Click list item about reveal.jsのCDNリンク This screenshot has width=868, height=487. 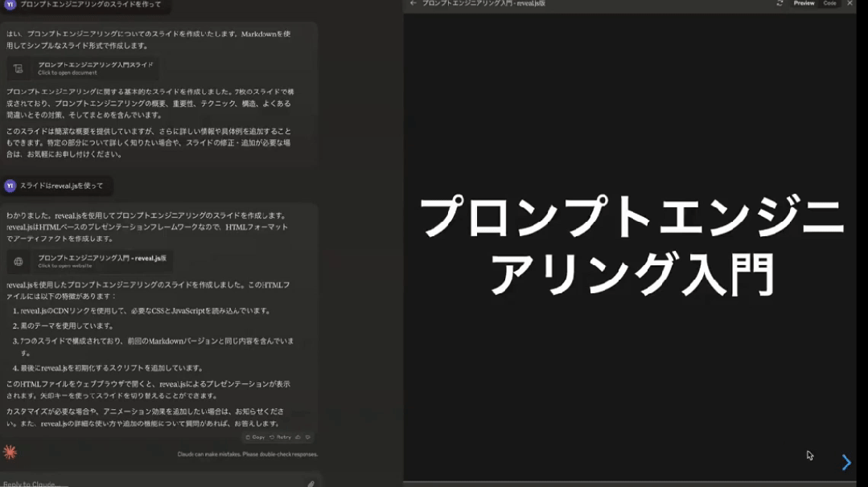(x=145, y=311)
